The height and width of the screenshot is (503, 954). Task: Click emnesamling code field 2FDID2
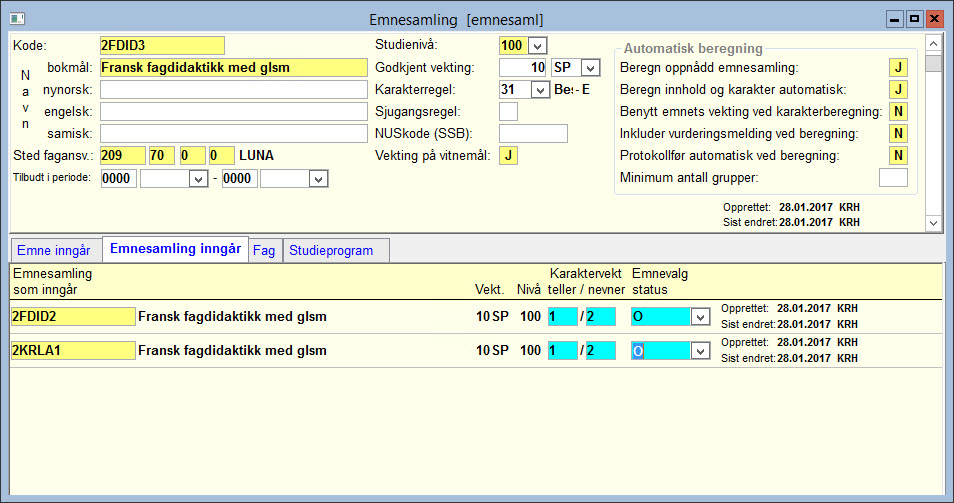[x=73, y=317]
